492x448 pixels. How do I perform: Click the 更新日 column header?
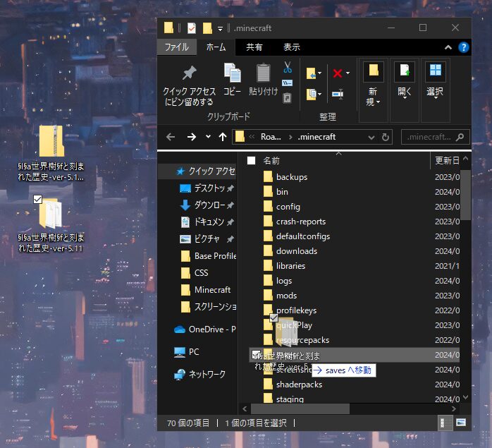point(447,161)
